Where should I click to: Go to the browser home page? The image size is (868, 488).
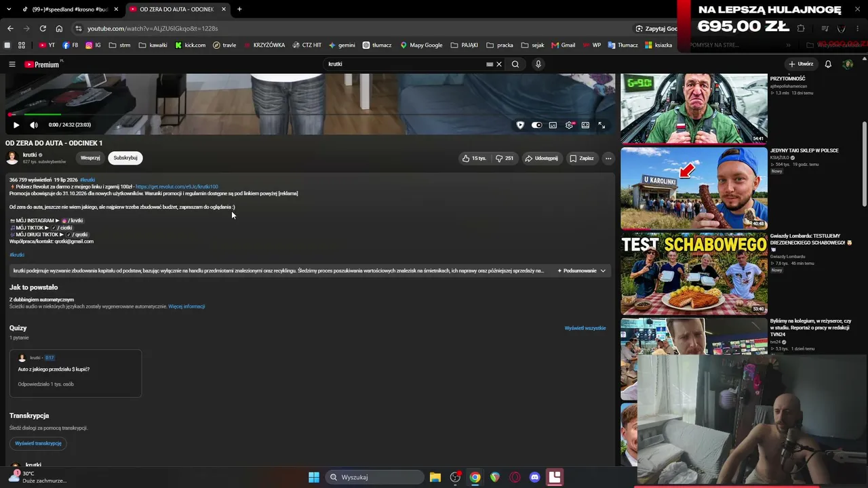59,28
